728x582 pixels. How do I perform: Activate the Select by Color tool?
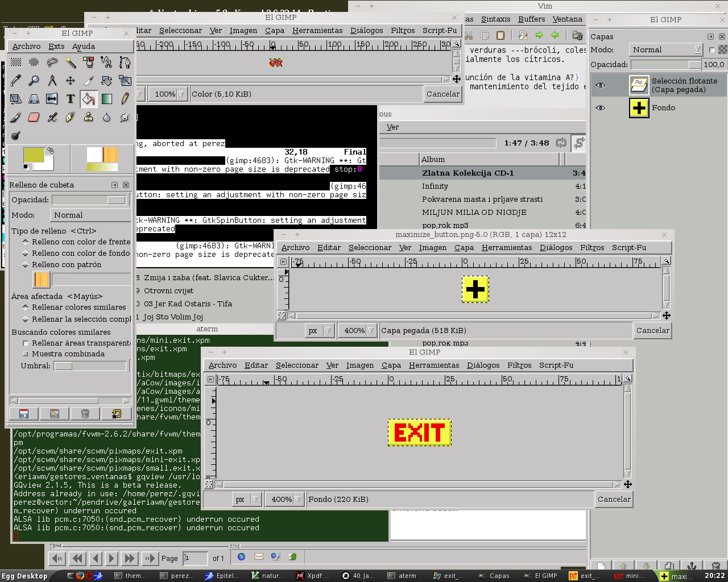click(89, 62)
